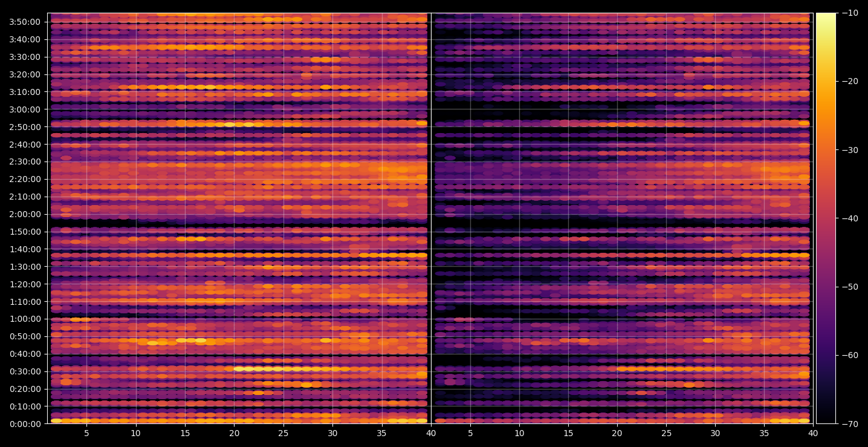Click x-axis label 35 under left heatmap
The image size is (868, 447).
click(x=381, y=433)
